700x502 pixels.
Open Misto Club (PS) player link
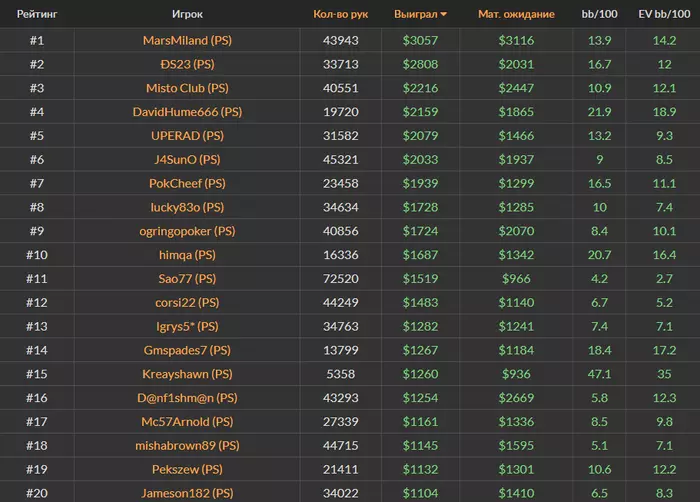pyautogui.click(x=187, y=88)
